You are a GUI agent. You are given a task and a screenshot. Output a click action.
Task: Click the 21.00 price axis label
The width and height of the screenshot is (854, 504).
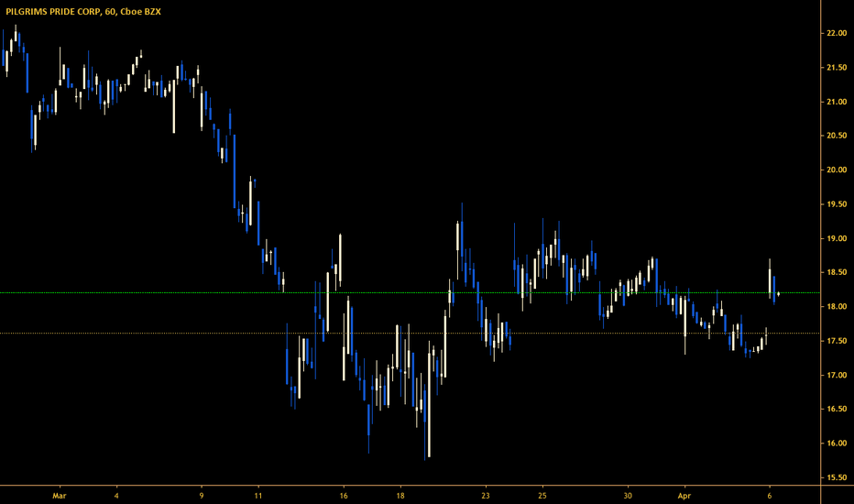click(x=837, y=102)
